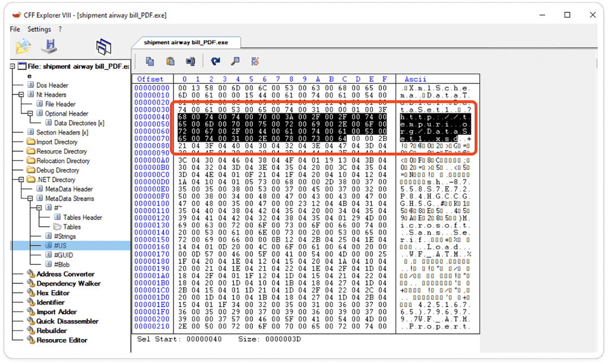Click the monitor icon in the hex toolbar
This screenshot has height=364, width=608.
tap(191, 61)
